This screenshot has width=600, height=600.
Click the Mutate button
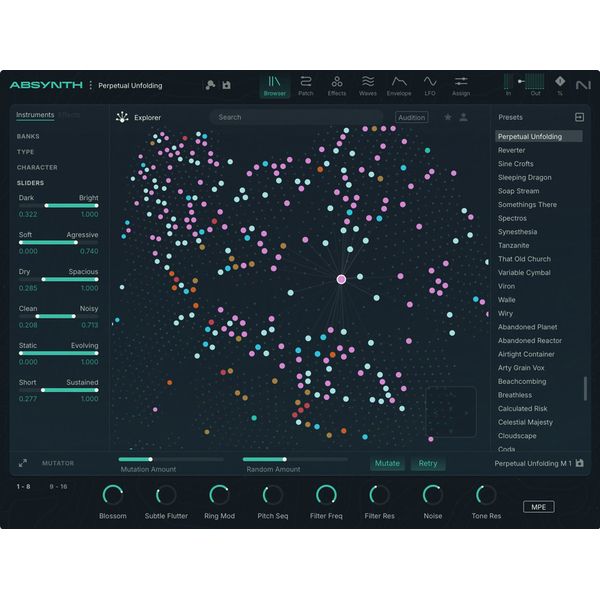[387, 463]
